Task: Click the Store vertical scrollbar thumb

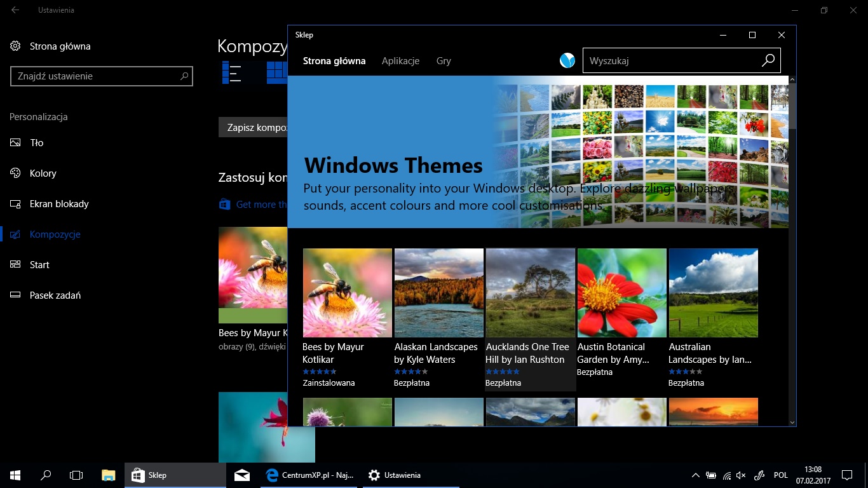Action: click(792, 105)
